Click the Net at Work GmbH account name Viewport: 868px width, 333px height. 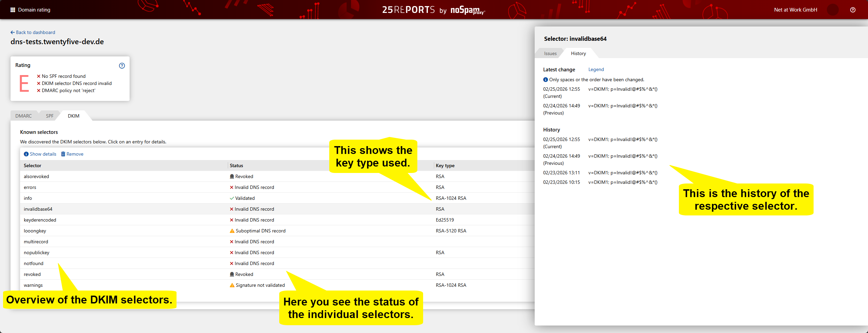pyautogui.click(x=795, y=10)
